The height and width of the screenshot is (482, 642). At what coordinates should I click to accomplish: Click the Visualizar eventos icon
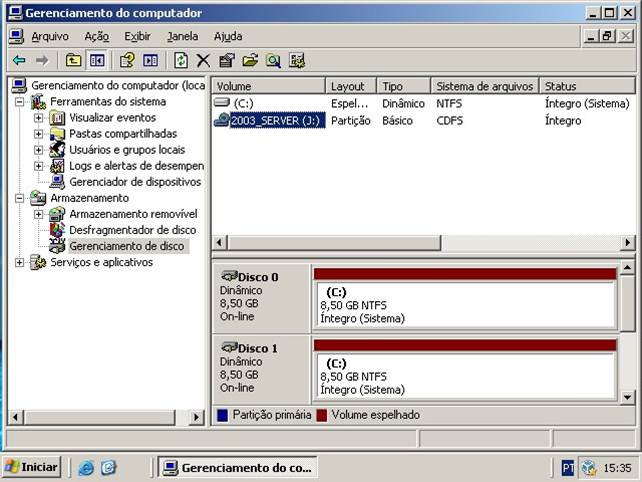click(x=57, y=118)
